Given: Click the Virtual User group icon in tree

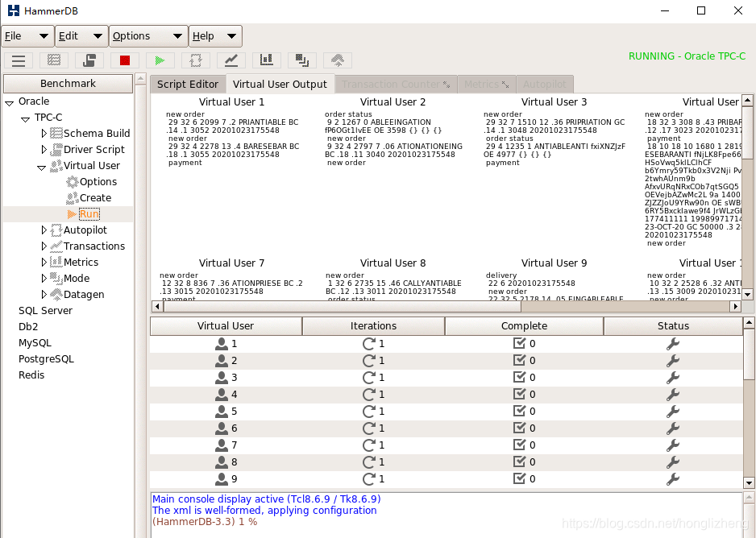Looking at the screenshot, I should click(x=56, y=166).
